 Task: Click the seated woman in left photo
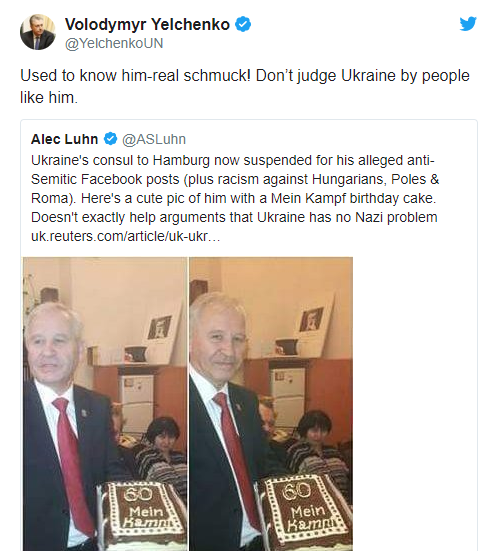tap(162, 450)
